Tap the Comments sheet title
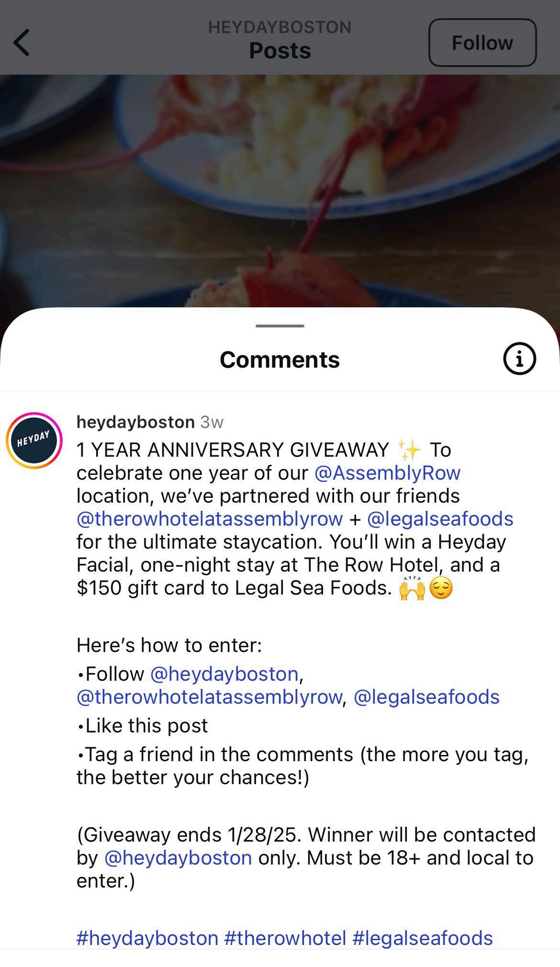This screenshot has width=560, height=967. (x=280, y=360)
